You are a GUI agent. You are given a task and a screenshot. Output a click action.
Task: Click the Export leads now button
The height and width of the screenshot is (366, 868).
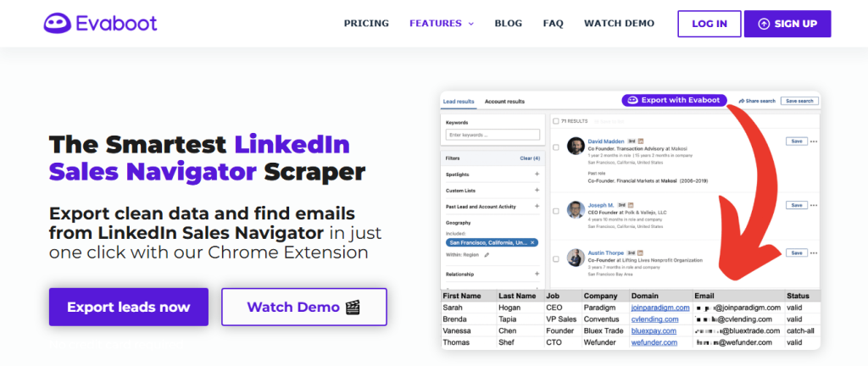pos(129,307)
